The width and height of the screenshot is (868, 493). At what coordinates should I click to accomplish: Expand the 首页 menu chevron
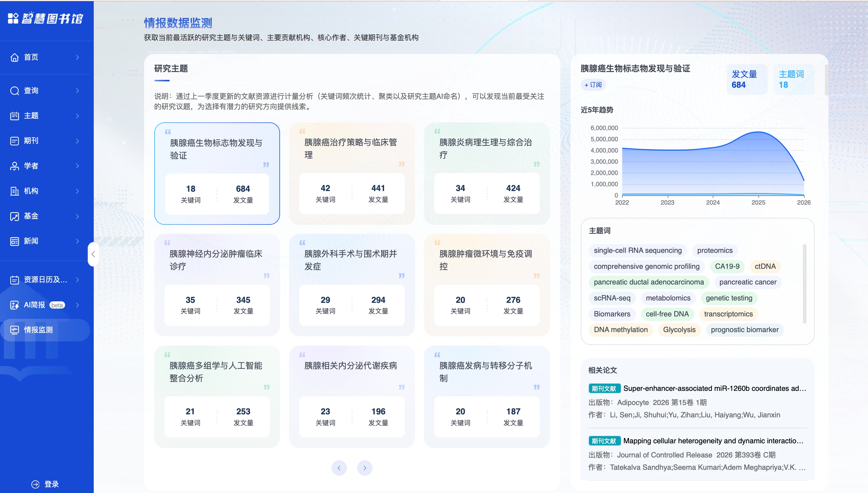[77, 57]
